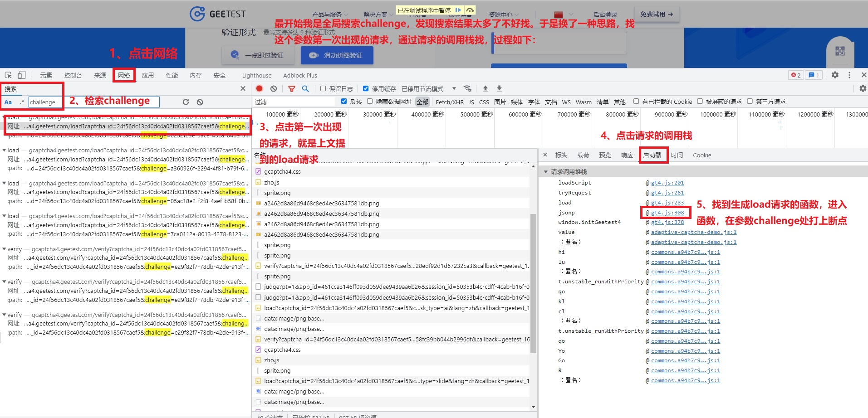Click 滑动拼图验证 button on page
Viewport: 868px width, 418px height.
pos(337,55)
